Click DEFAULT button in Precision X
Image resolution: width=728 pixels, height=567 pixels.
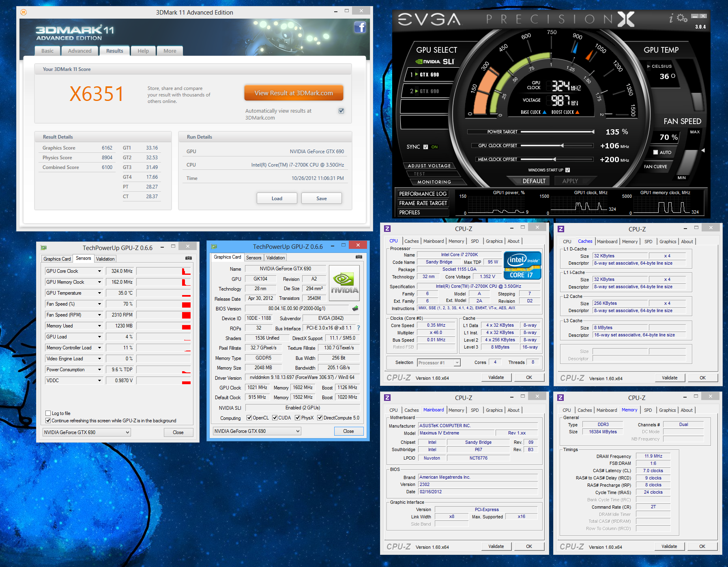click(x=530, y=181)
